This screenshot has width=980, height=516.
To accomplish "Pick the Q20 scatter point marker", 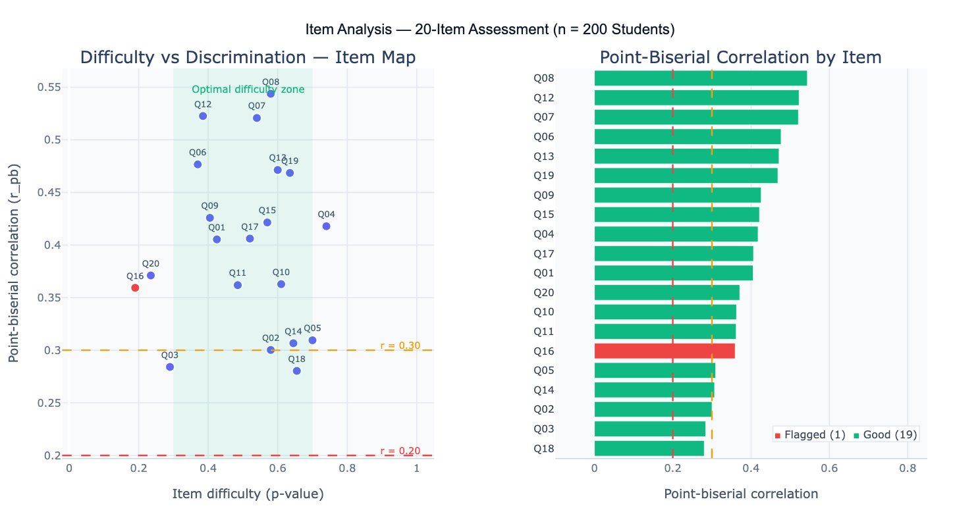I will (151, 276).
